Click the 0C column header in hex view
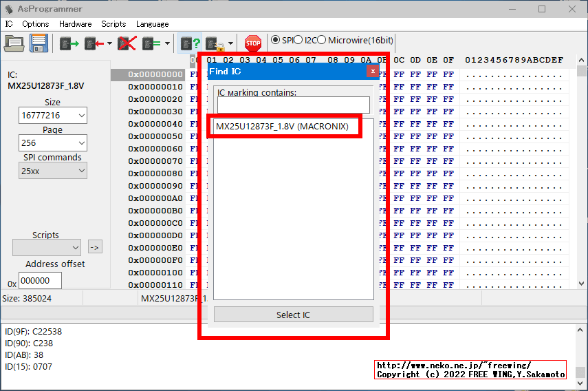Screen dimensions: 588x391 pyautogui.click(x=399, y=60)
